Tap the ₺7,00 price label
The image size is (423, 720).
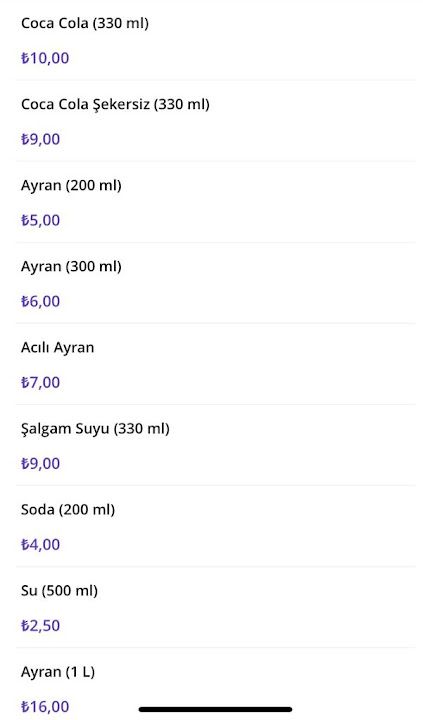40,382
